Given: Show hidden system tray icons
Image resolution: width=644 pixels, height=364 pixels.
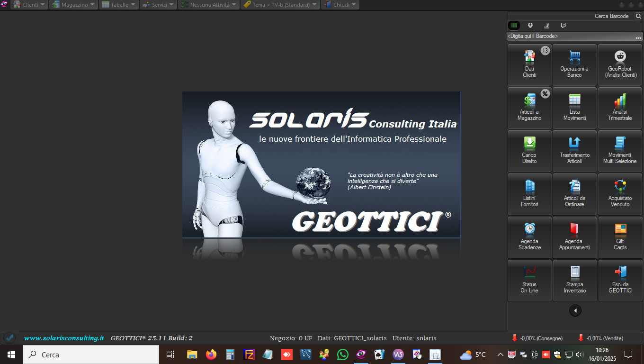Looking at the screenshot, I should pyautogui.click(x=500, y=355).
